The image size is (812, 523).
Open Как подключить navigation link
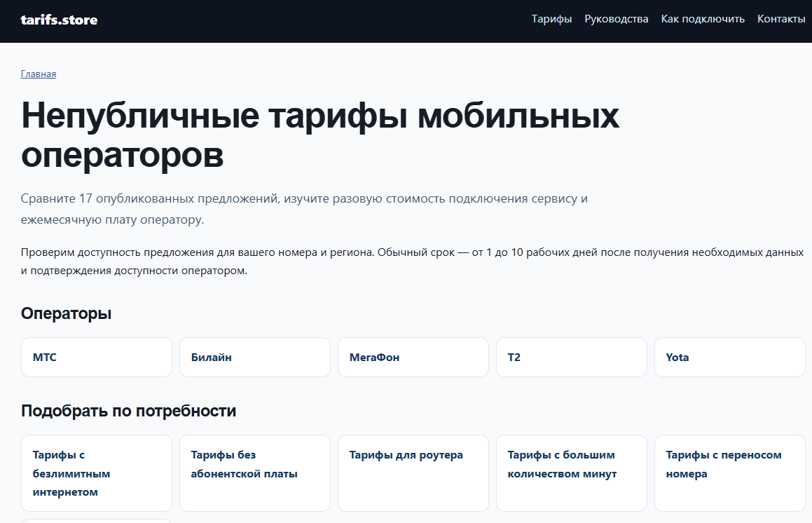[x=703, y=19]
